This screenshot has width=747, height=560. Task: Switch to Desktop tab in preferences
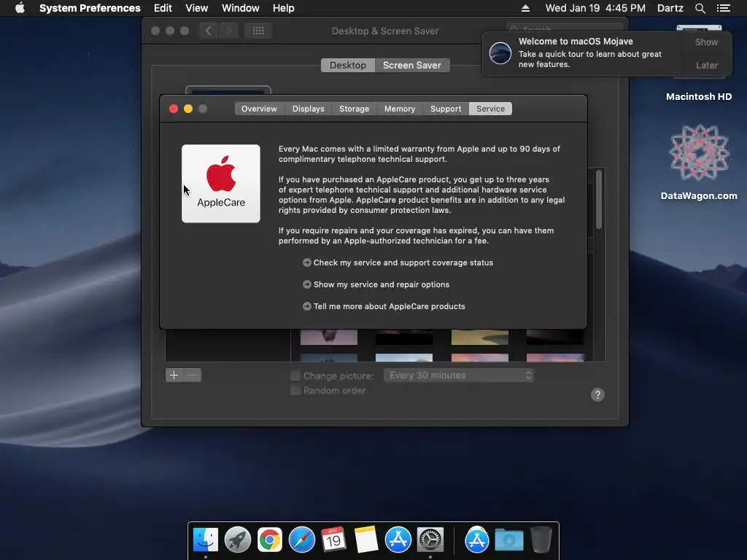pos(348,65)
